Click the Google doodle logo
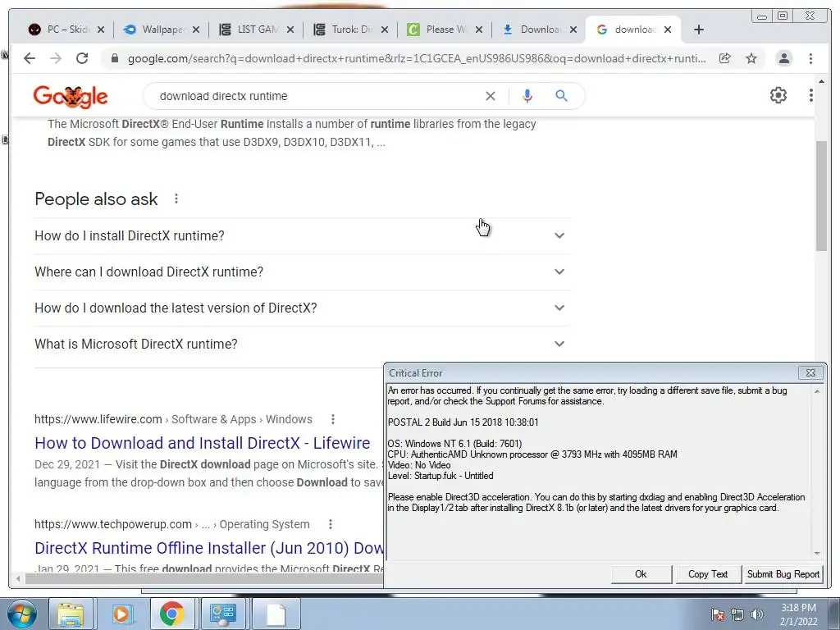 pyautogui.click(x=71, y=97)
